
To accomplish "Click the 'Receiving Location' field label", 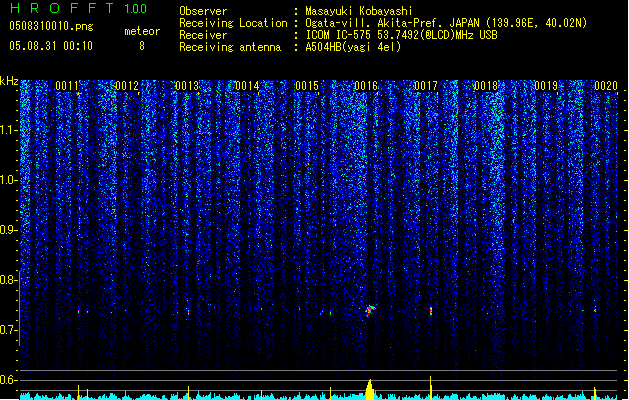I will point(233,23).
